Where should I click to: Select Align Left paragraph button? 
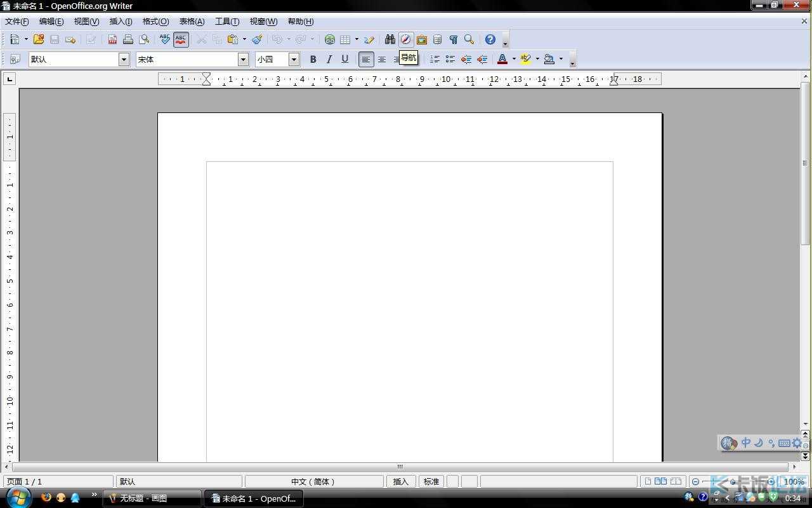(x=366, y=59)
